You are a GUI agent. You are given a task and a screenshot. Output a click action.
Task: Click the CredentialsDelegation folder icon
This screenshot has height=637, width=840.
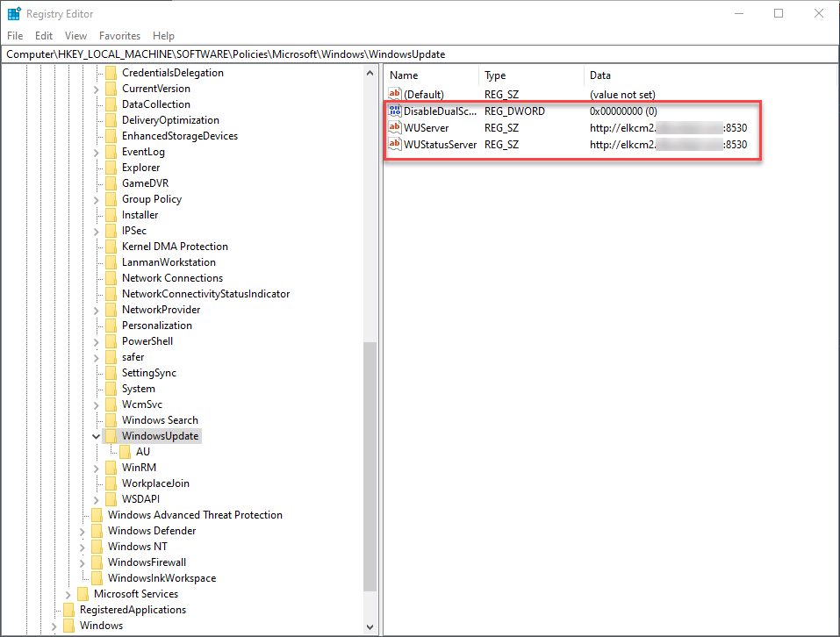coord(111,73)
